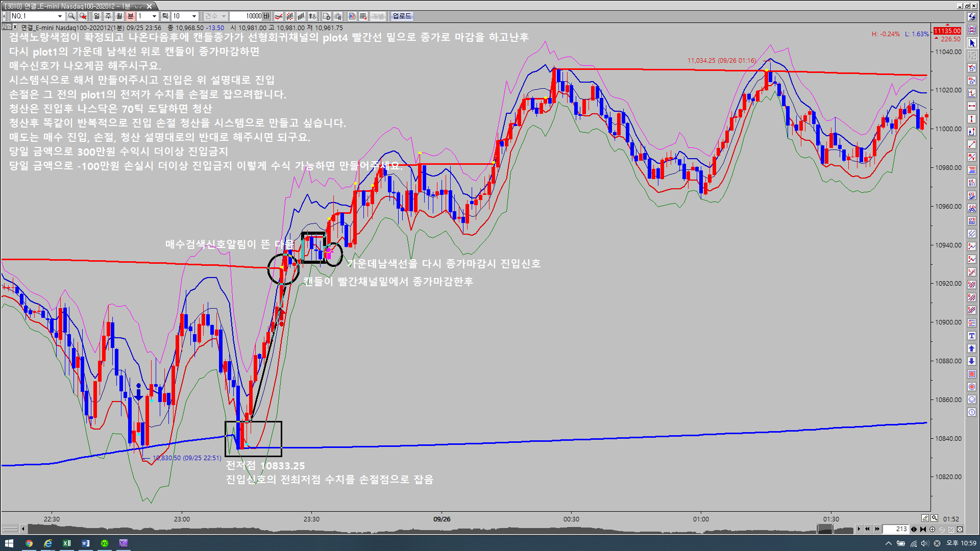980x551 pixels.
Task: Click the 업로드 upload button
Action: coord(402,16)
